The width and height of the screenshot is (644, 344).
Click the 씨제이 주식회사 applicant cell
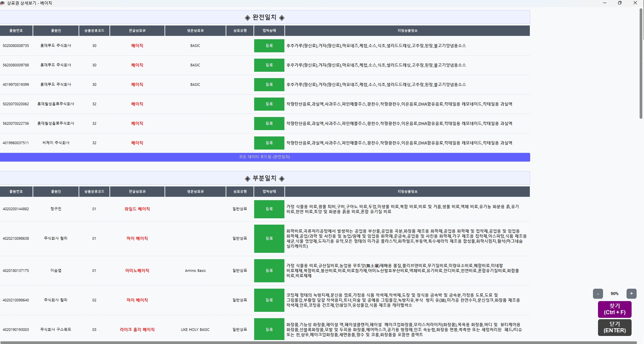pyautogui.click(x=56, y=143)
